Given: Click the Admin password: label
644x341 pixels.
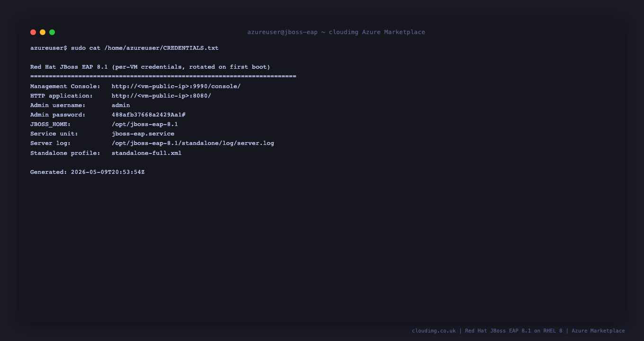Looking at the screenshot, I should click(x=58, y=115).
